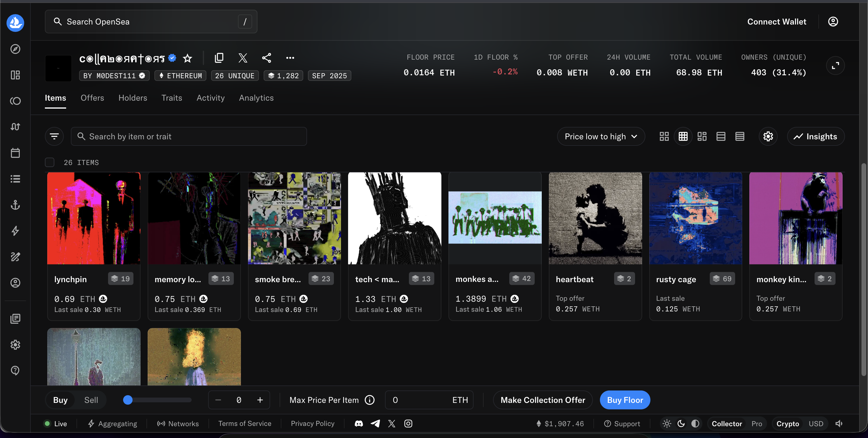Open the three-dot more options menu
Viewport: 868px width, 438px height.
[x=290, y=58]
